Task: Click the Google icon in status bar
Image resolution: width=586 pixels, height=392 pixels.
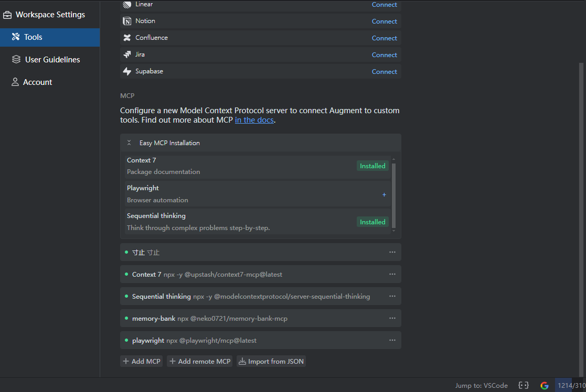Action: point(544,385)
